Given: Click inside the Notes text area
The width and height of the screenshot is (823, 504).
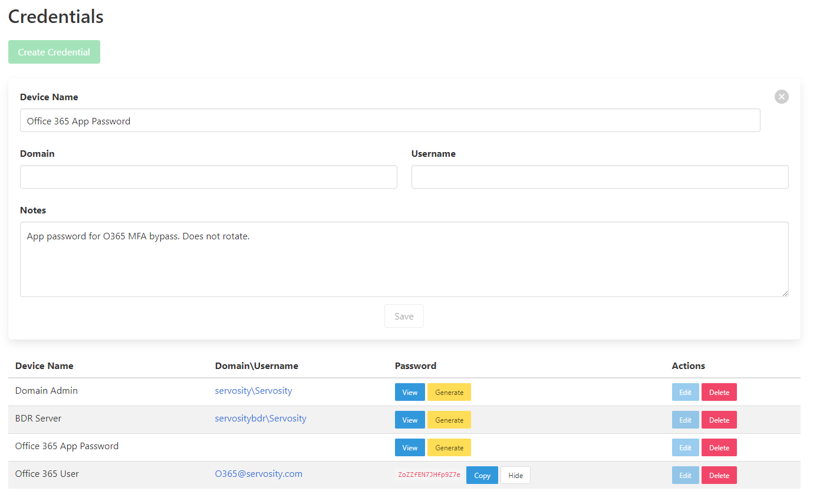Looking at the screenshot, I should click(x=404, y=259).
